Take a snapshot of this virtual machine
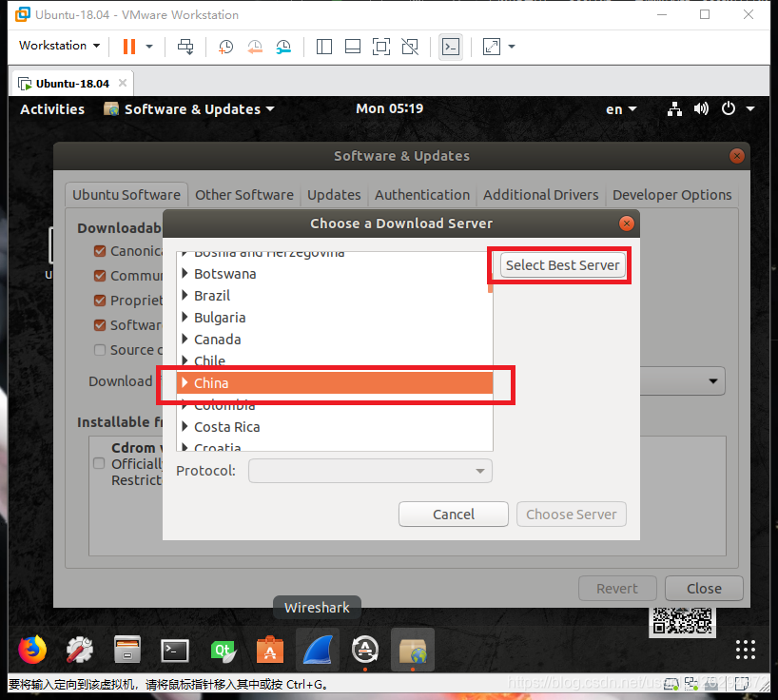The image size is (778, 700). (x=225, y=47)
